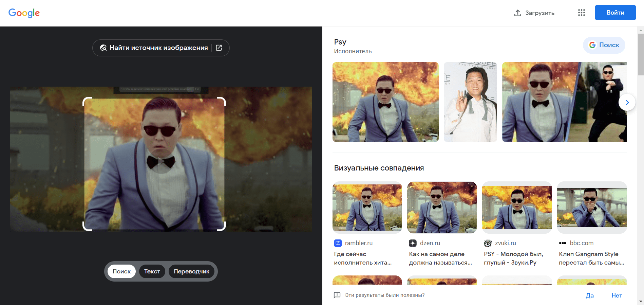Click the feedback icon beside results question
The image size is (644, 305).
(337, 295)
